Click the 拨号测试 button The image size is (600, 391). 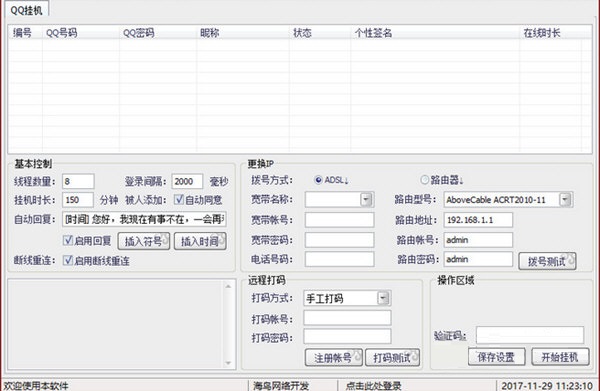[x=547, y=262]
